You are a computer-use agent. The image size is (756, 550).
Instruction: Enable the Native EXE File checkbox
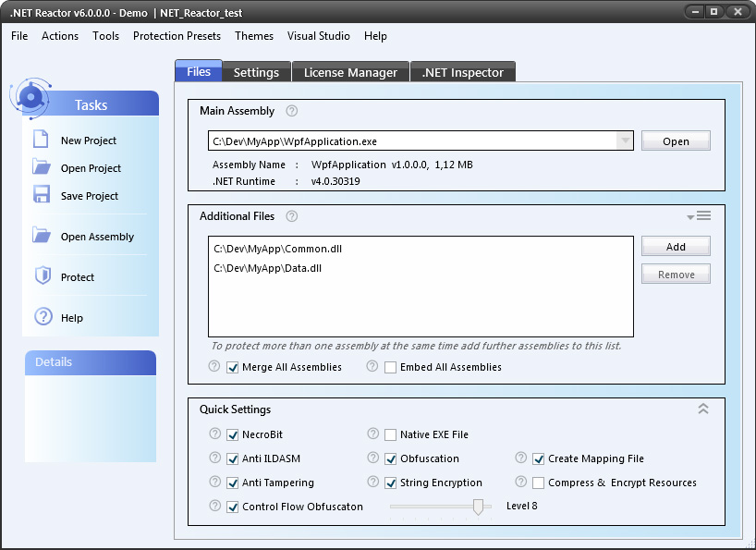coord(391,434)
